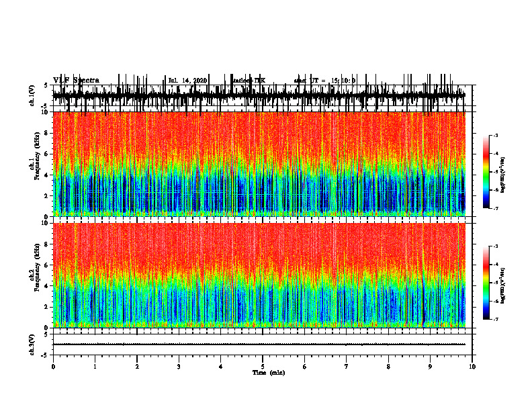The image size is (532, 411).
Task: Click the '-3' tick on ch.2 color bar
Action: [x=496, y=246]
